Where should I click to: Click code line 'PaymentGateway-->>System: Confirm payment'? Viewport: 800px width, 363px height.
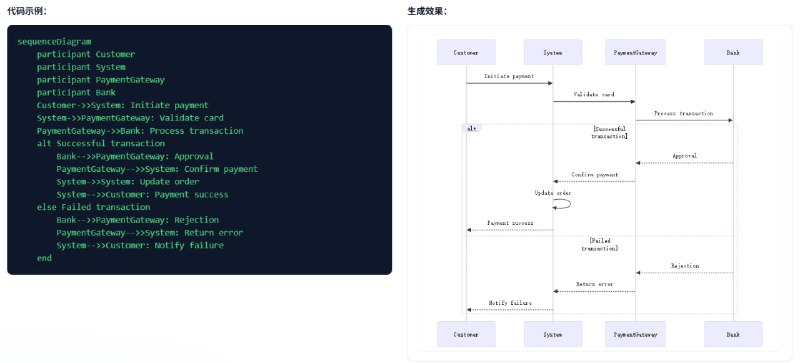(157, 169)
